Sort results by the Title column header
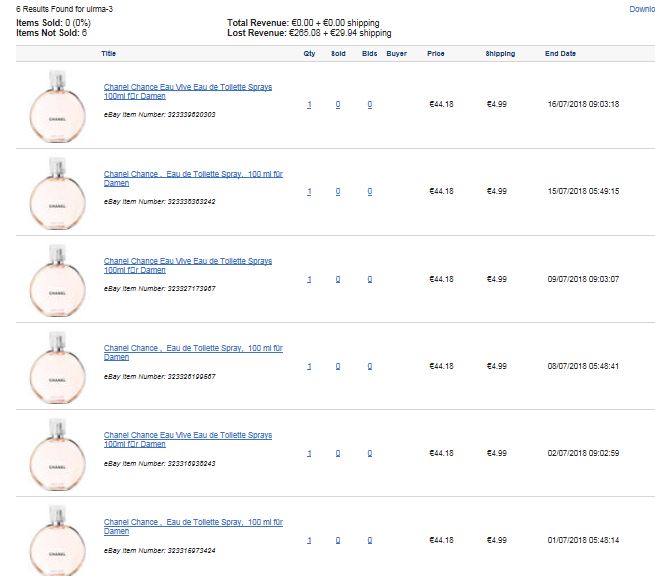Screen dimensions: 655x576 click(109, 53)
